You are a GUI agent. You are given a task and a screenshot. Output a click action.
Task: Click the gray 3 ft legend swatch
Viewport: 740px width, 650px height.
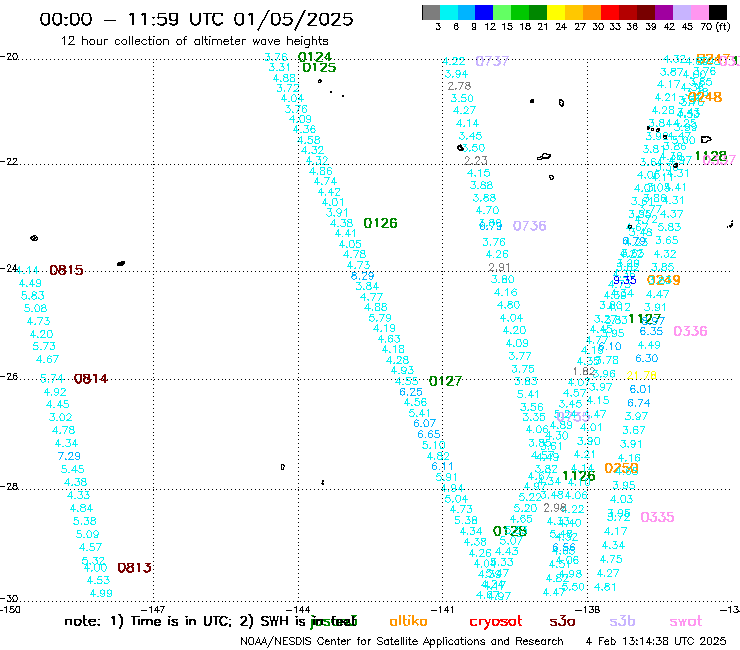point(431,12)
